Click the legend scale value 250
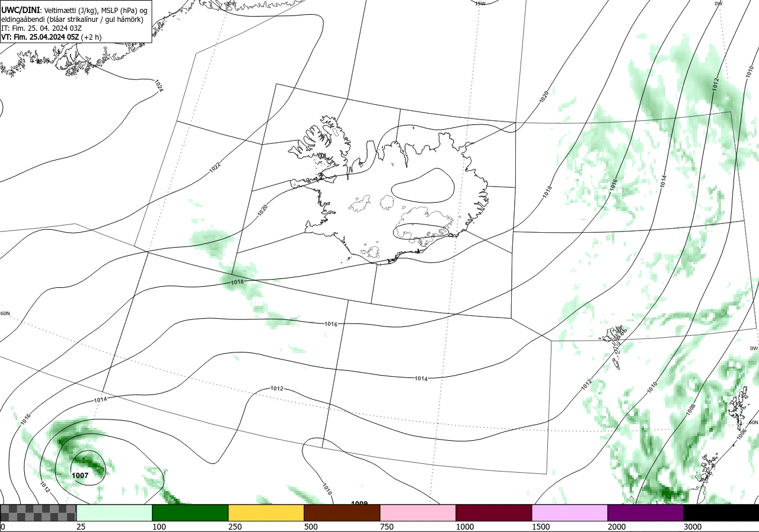Screen dimensions: 759x532 [x=235, y=527]
